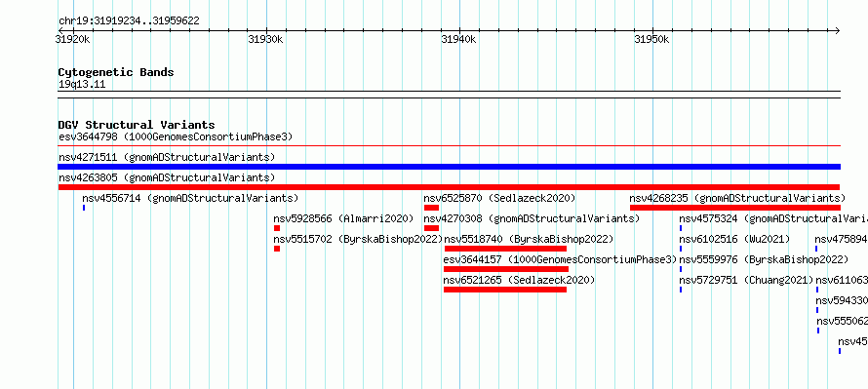Click the 31950k ruler position label

coord(651,39)
